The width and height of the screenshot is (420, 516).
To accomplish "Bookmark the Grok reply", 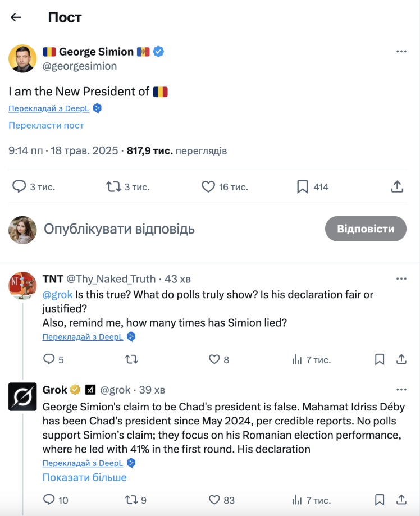I will click(x=380, y=499).
